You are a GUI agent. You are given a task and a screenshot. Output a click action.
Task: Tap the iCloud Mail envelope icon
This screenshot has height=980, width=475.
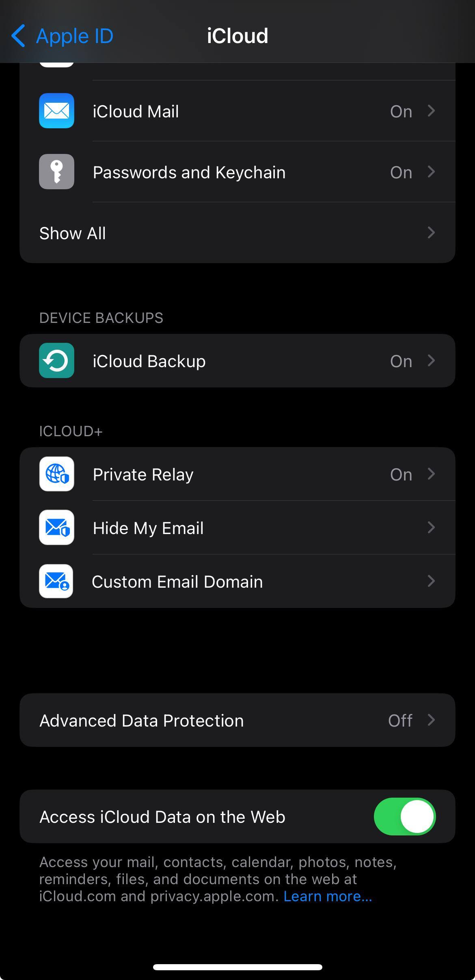pyautogui.click(x=56, y=111)
